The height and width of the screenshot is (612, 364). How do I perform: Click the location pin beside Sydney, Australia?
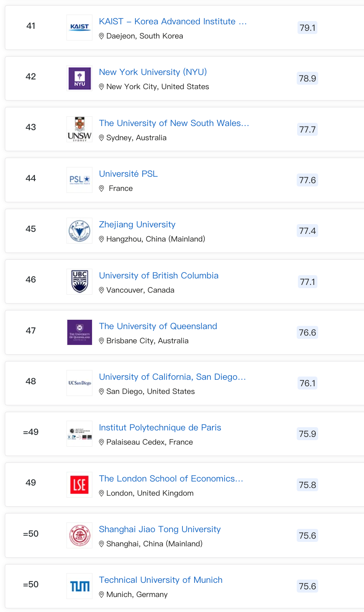pyautogui.click(x=101, y=138)
